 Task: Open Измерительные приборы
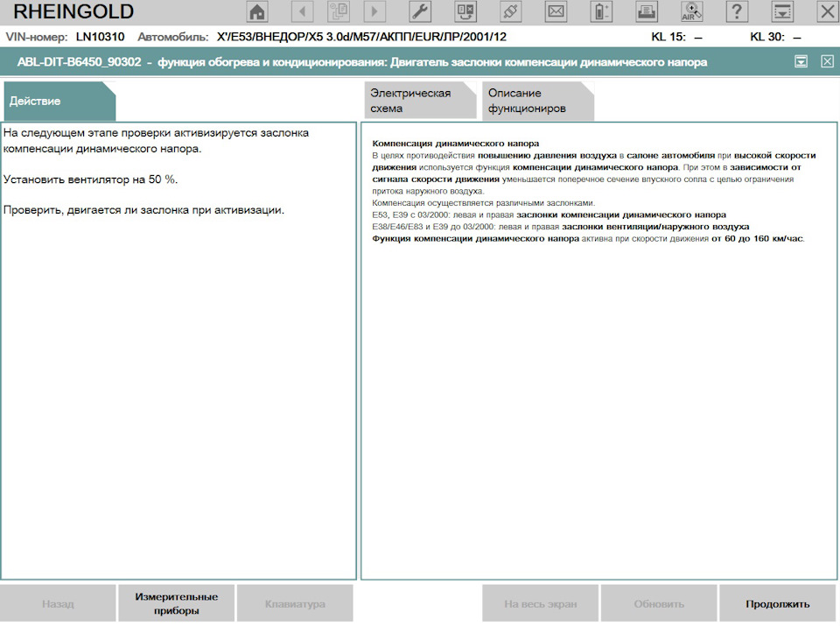pyautogui.click(x=176, y=603)
